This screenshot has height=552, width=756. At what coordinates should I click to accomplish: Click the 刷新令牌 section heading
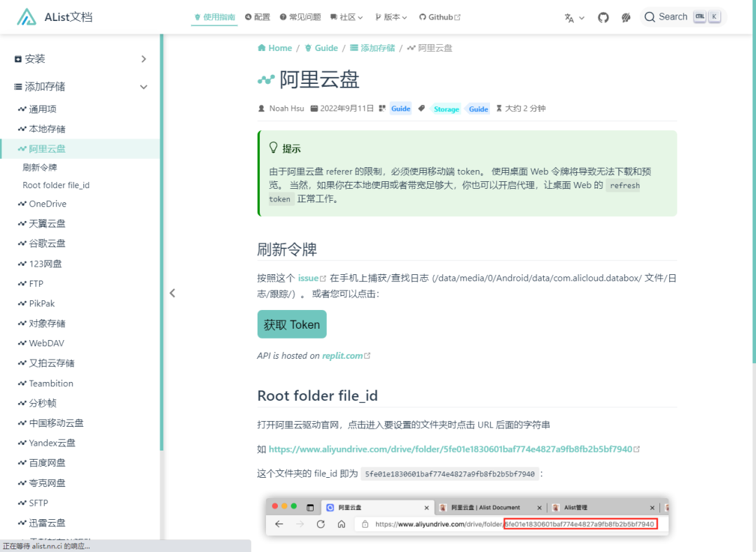(x=287, y=250)
